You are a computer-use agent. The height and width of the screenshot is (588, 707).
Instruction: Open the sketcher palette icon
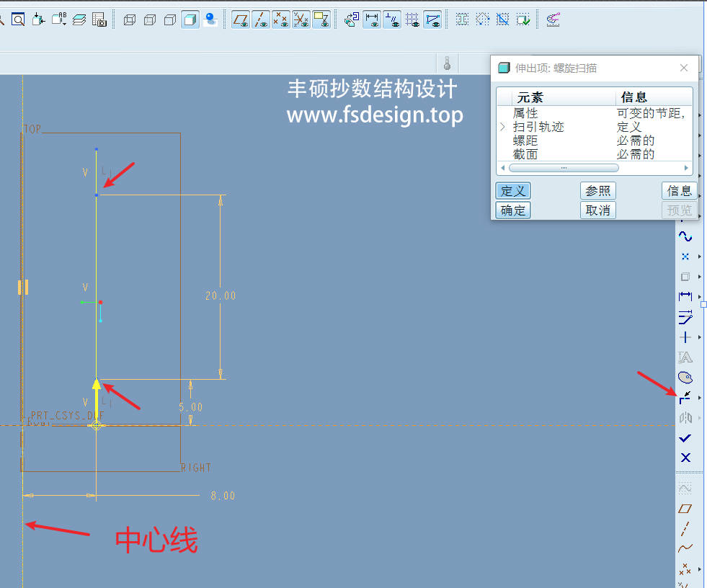pos(685,377)
